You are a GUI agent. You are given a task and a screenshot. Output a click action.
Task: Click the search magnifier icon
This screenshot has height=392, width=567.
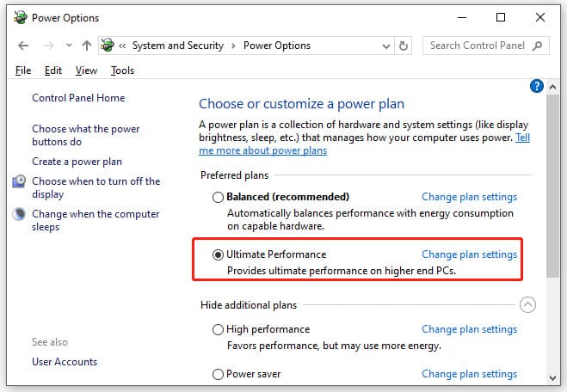point(538,46)
